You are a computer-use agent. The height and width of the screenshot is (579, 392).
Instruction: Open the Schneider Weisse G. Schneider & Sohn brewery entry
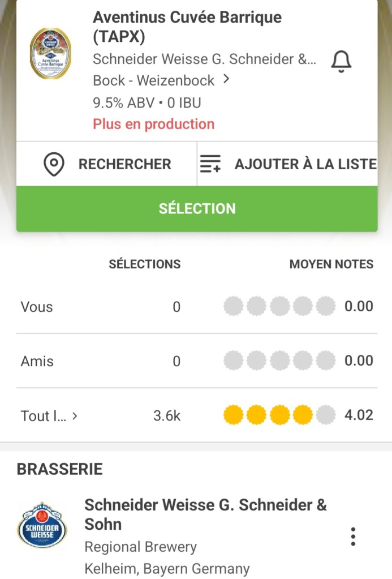pyautogui.click(x=205, y=514)
